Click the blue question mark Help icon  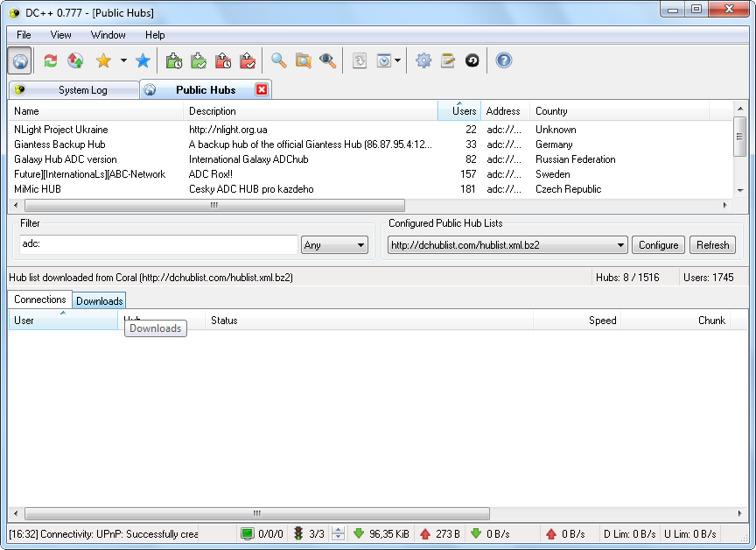503,60
